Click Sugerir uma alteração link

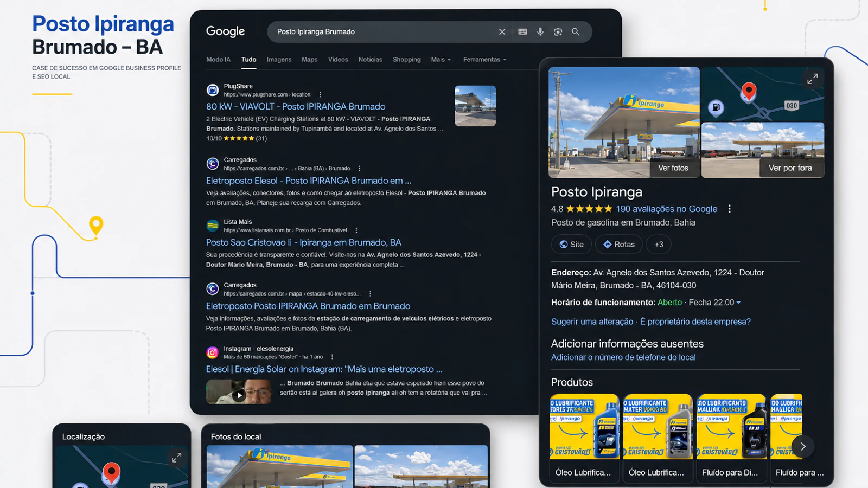592,322
